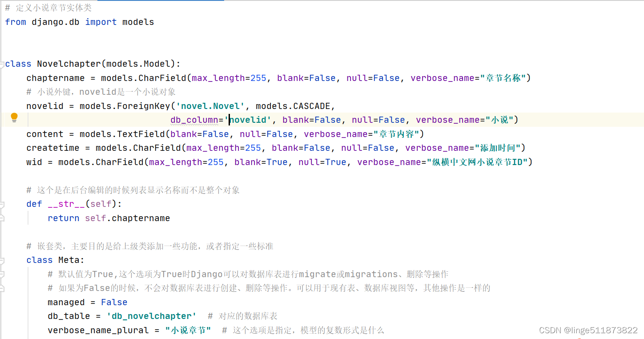This screenshot has height=339, width=644.
Task: Click the comment '# 小说外键, novelid是一个小说对象'
Action: 101,92
